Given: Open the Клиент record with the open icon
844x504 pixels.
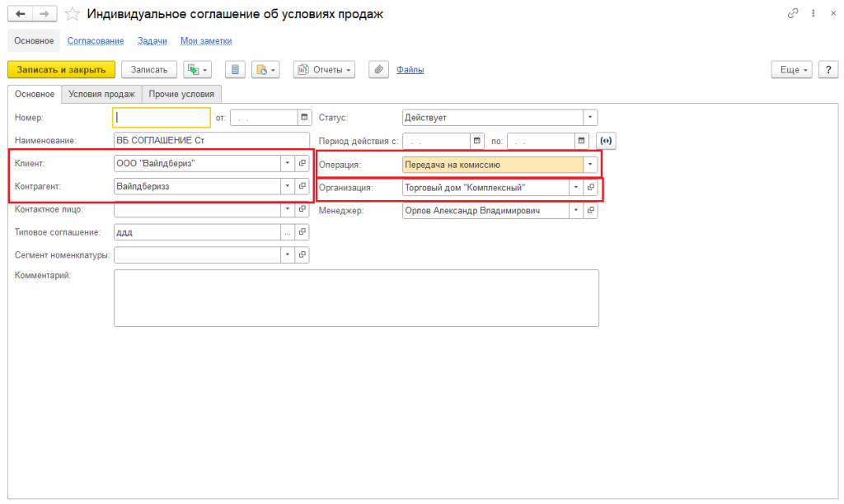Looking at the screenshot, I should click(302, 163).
